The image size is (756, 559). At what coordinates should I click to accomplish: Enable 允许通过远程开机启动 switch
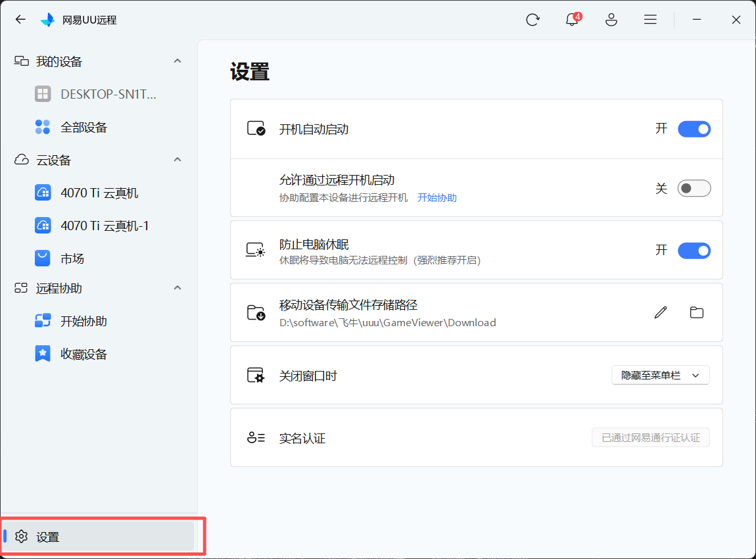click(694, 188)
